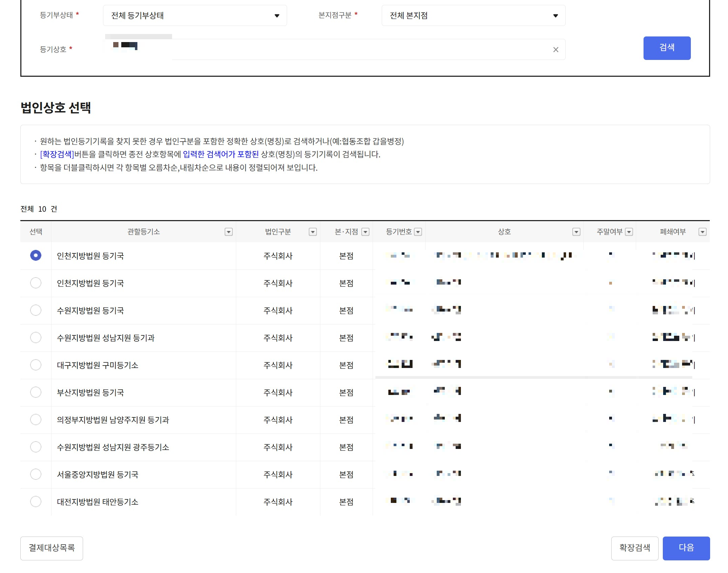Open the 관할등기소 column filter arrow
The image size is (728, 573).
[228, 232]
